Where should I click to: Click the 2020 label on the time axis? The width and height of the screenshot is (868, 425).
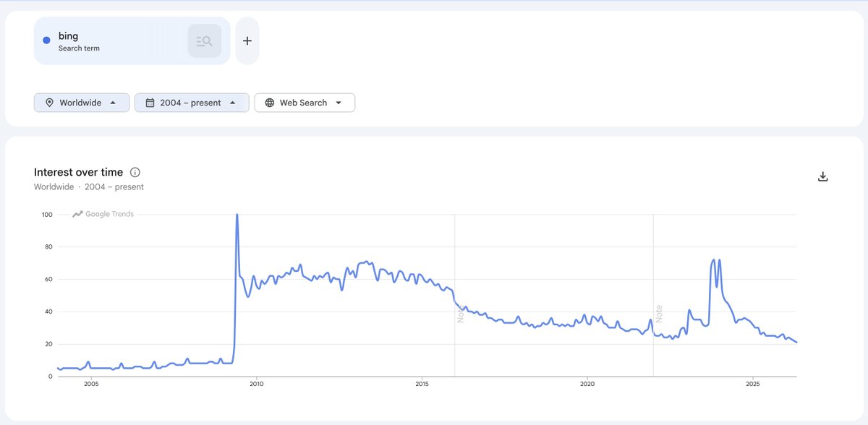pos(587,384)
